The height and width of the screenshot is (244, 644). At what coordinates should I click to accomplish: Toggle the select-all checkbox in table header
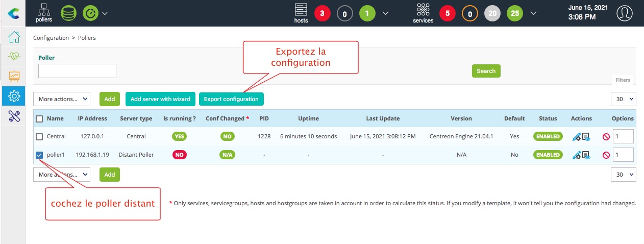coord(39,119)
